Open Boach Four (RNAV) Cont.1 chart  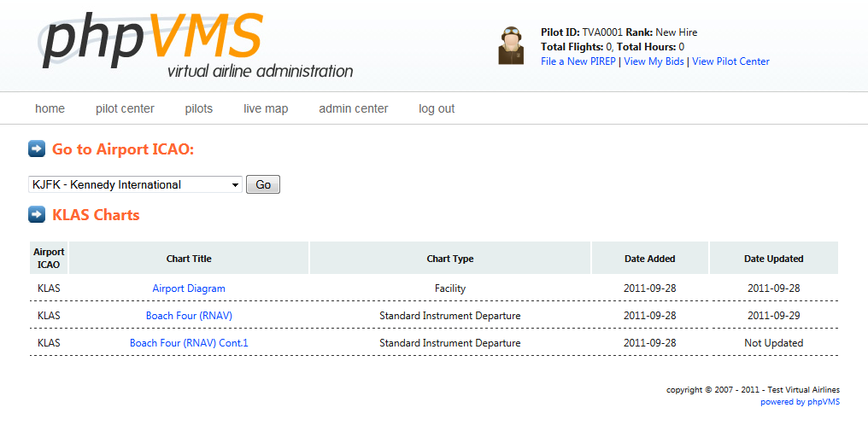point(189,343)
